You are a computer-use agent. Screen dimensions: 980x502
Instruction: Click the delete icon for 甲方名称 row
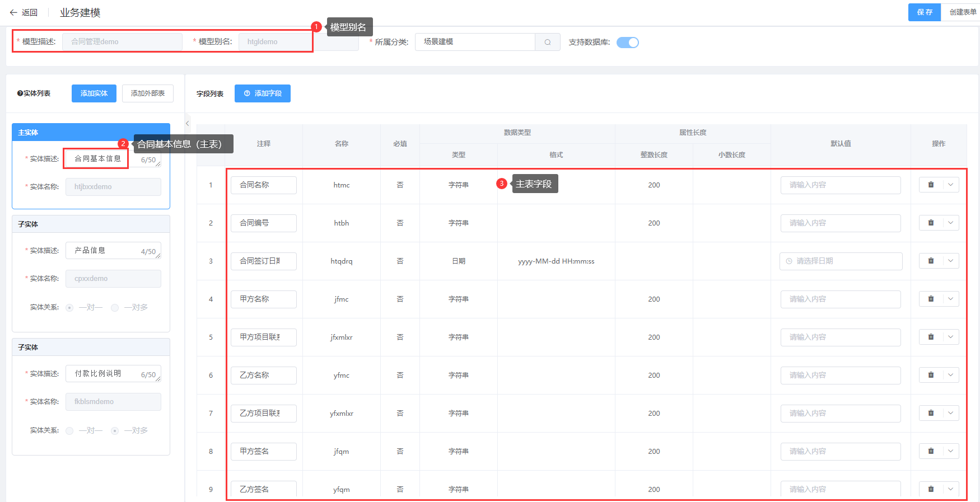tap(931, 299)
